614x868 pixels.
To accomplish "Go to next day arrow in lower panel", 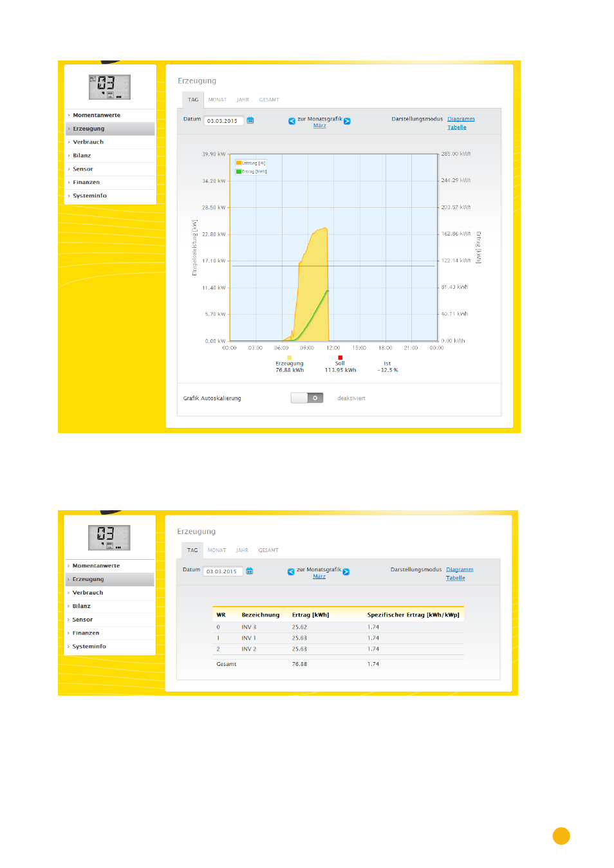I will [346, 571].
